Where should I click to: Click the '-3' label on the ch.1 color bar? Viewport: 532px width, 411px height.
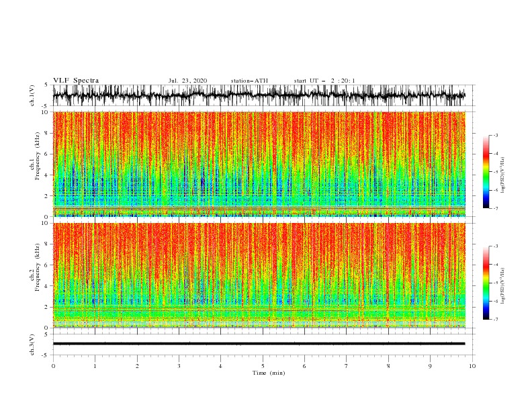pos(495,135)
